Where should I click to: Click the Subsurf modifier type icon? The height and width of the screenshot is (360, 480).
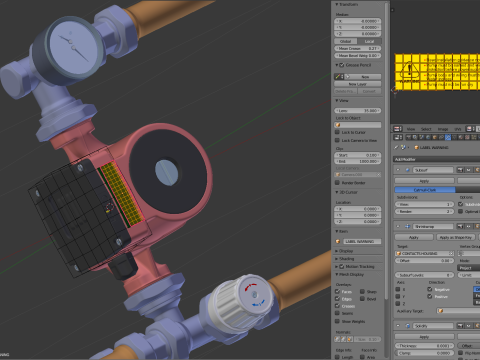coord(407,170)
